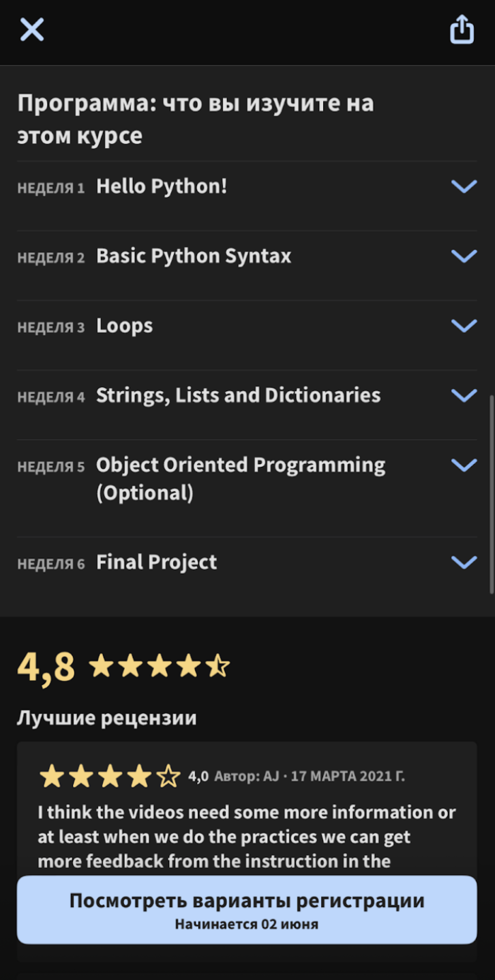
Task: Tap the 4,8 rating score
Action: tap(46, 665)
